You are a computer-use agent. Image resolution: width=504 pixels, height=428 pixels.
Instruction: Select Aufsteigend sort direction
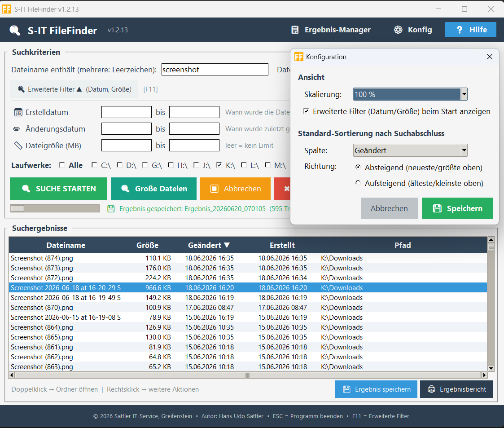[x=358, y=183]
